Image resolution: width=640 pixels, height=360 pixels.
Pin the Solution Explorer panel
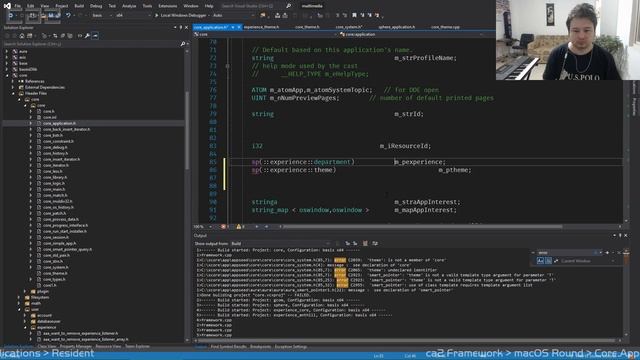181,28
